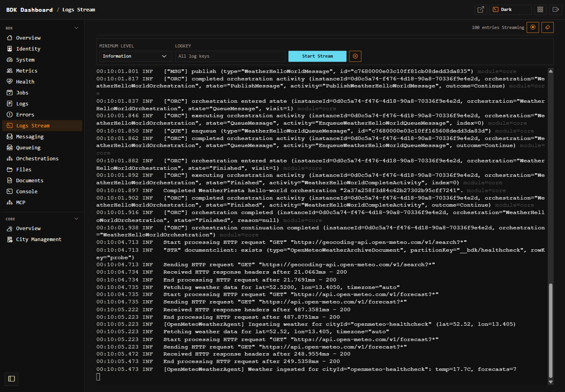Viewport: 565px width, 392px height.
Task: Clear the logkey filter x icon
Action: pyautogui.click(x=355, y=56)
